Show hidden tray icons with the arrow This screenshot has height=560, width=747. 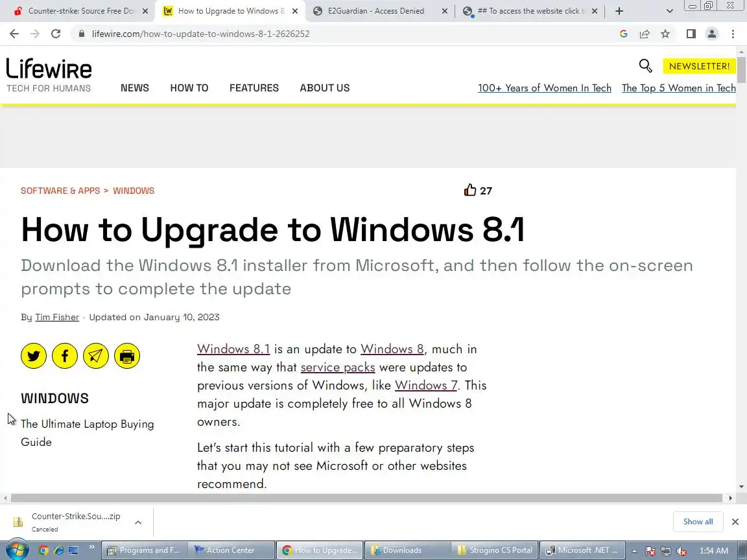[x=634, y=551]
